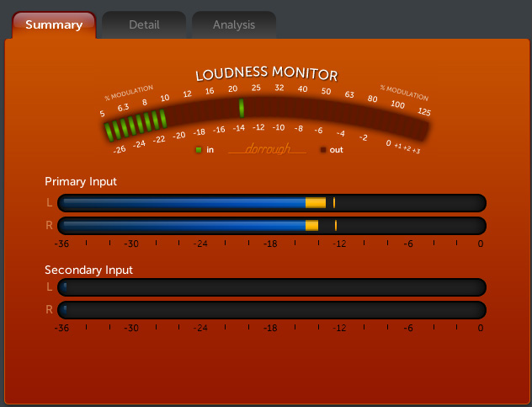Click the '% MODULATION' label on the right
Viewport: 532px width, 407px height.
(x=404, y=93)
